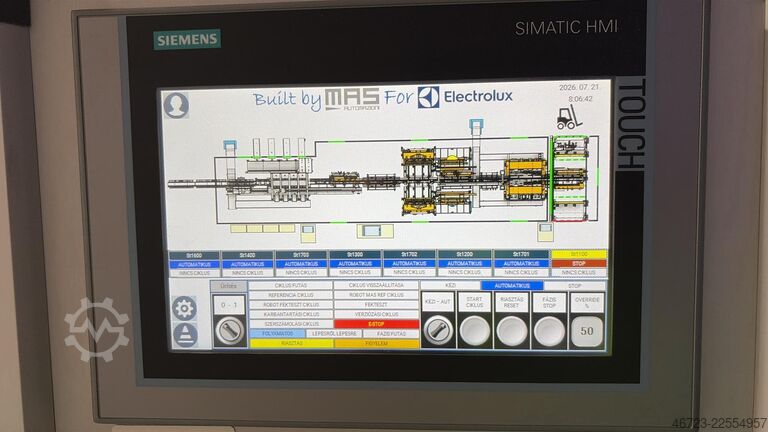Click the MAS Automazioni logo
This screenshot has width=768, height=432.
click(352, 99)
